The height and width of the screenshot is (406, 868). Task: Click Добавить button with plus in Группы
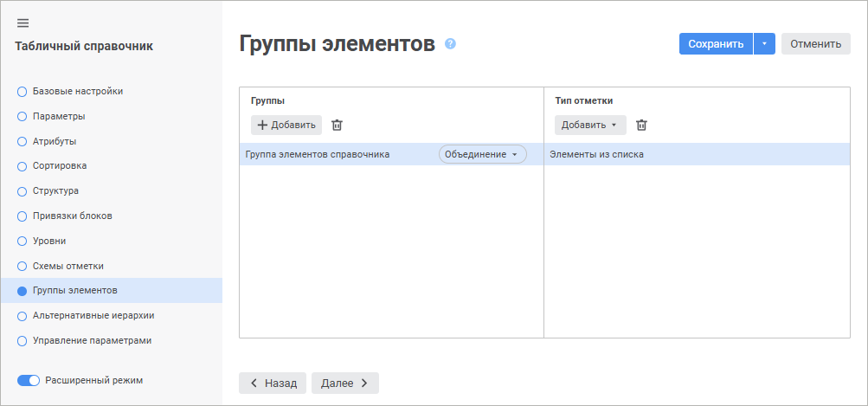pyautogui.click(x=286, y=126)
